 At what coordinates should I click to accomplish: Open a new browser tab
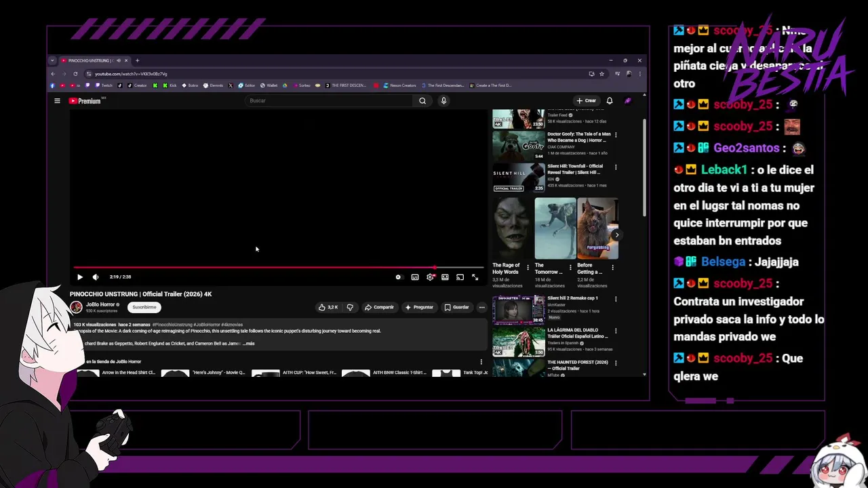pyautogui.click(x=137, y=60)
